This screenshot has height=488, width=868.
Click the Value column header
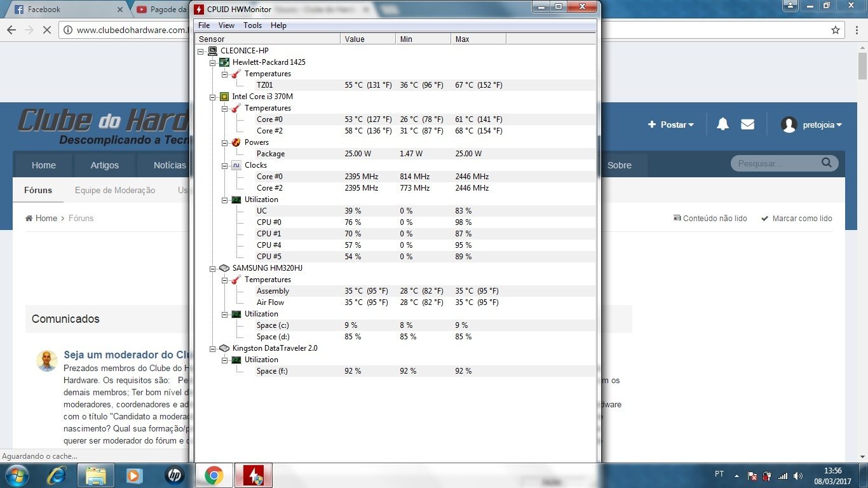tap(368, 39)
